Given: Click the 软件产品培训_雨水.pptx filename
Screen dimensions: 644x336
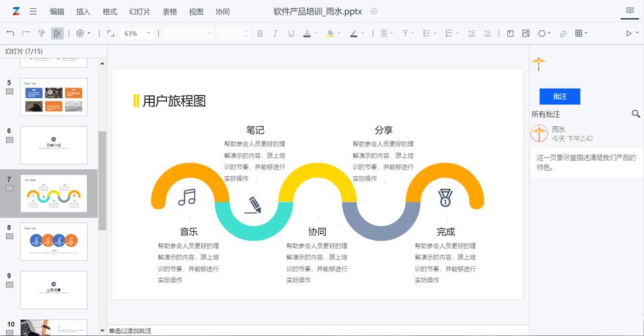Looking at the screenshot, I should point(318,11).
